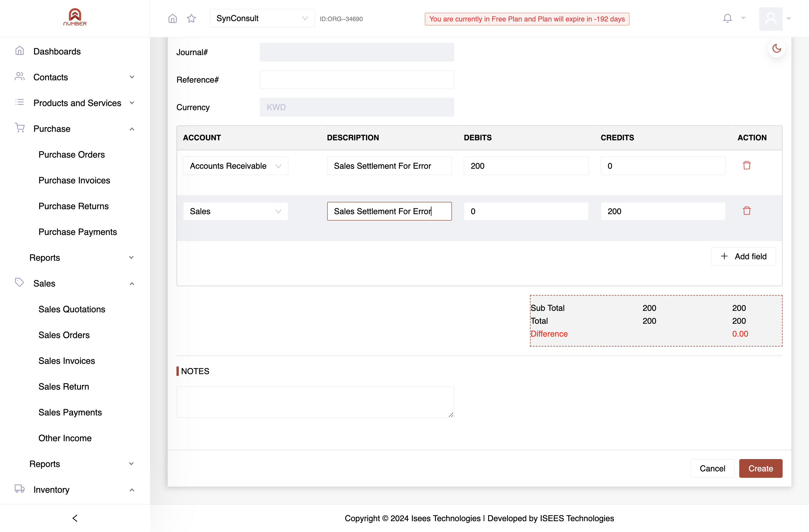
Task: Click the Create button
Action: [761, 468]
